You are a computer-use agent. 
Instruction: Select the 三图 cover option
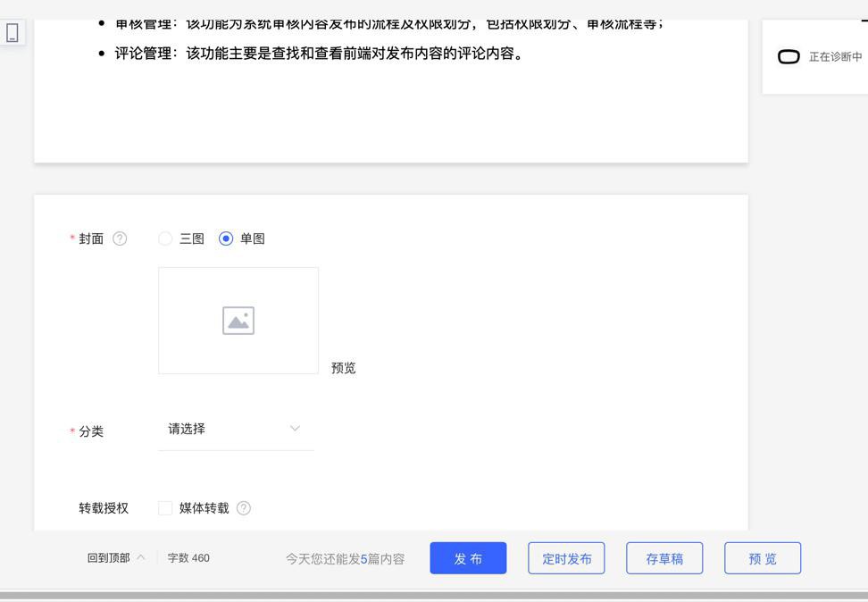(165, 238)
